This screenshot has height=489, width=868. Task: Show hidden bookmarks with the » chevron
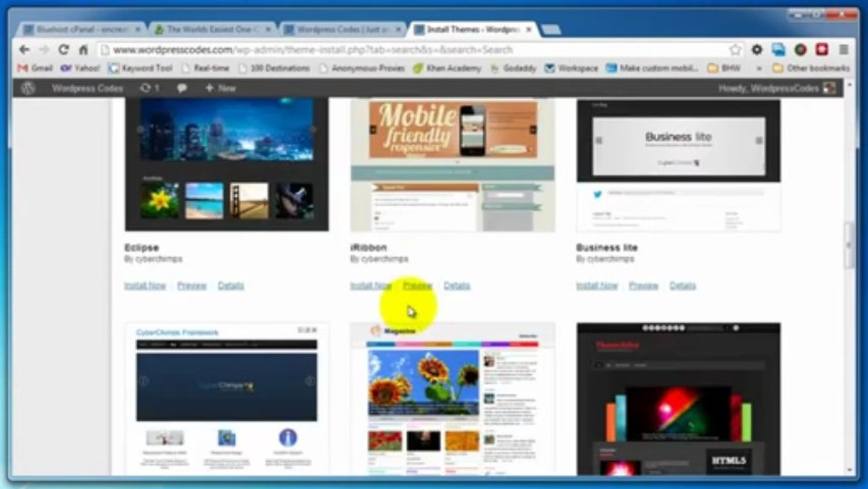tap(759, 68)
